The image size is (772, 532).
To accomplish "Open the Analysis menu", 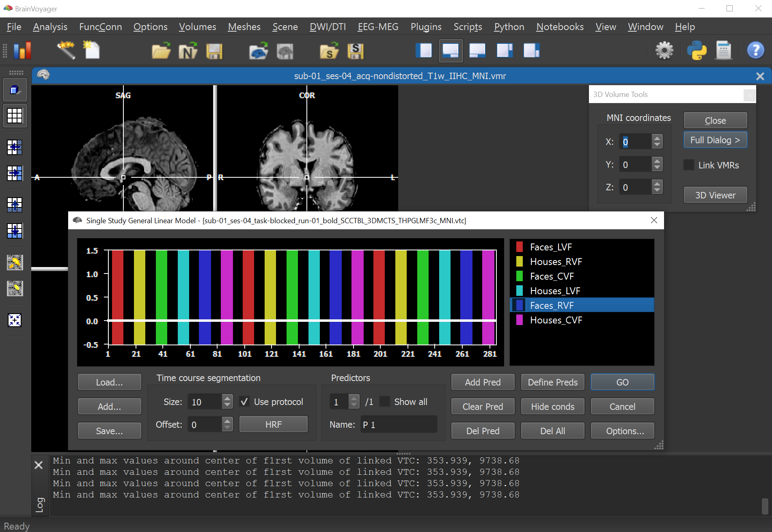I will [x=50, y=27].
